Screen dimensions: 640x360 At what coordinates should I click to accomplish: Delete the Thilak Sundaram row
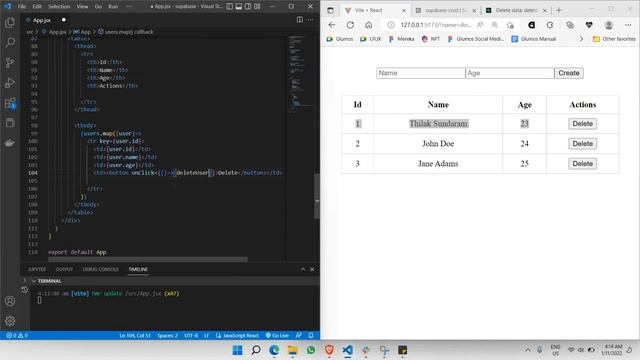click(x=582, y=124)
